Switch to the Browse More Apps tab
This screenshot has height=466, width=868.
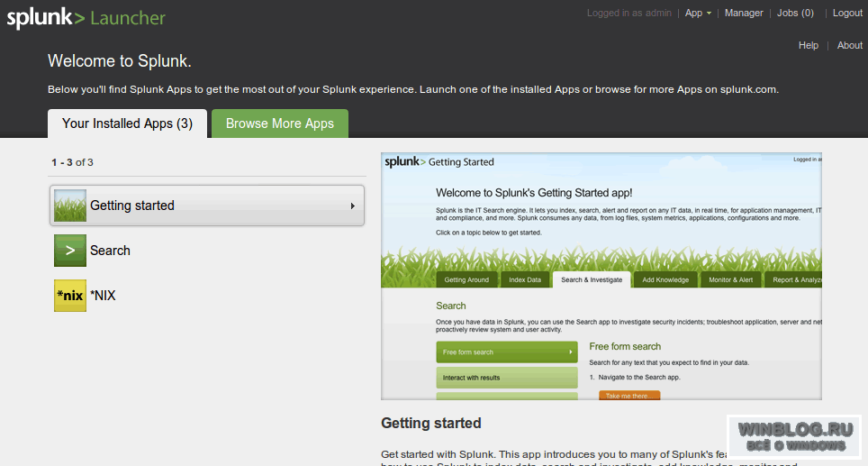(x=279, y=123)
